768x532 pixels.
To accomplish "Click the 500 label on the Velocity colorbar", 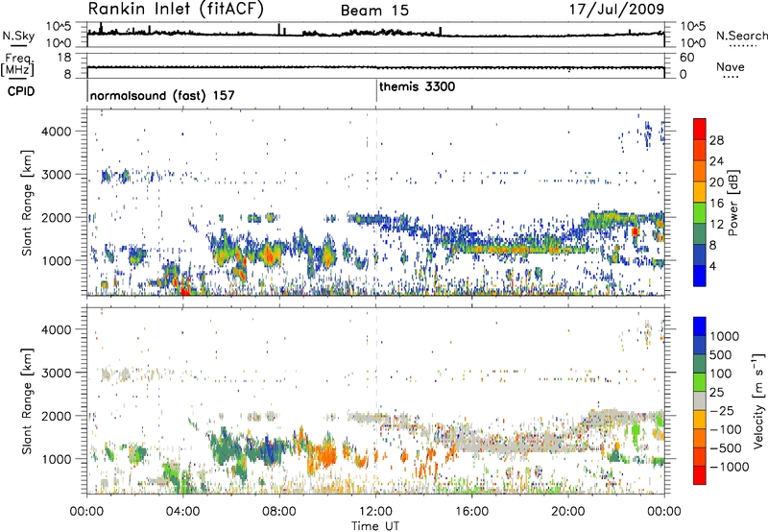I will pyautogui.click(x=723, y=354).
